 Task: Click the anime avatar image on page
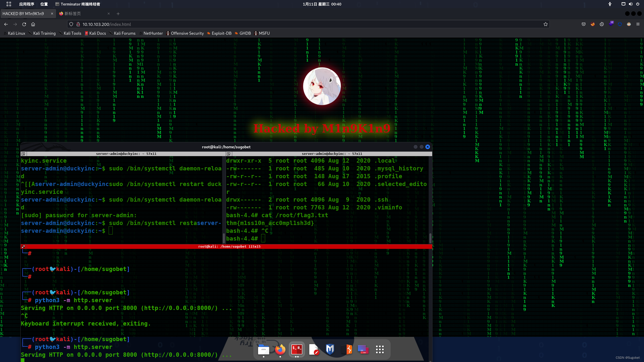pyautogui.click(x=322, y=86)
